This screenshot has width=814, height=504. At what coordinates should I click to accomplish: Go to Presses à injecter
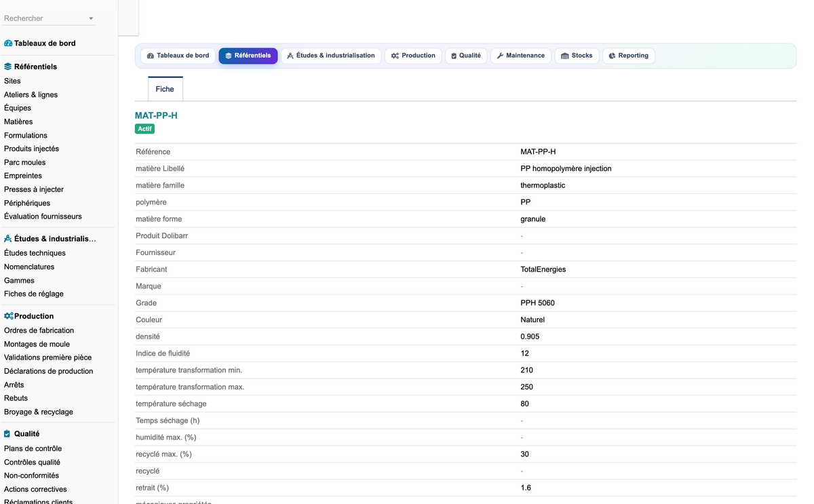click(34, 189)
